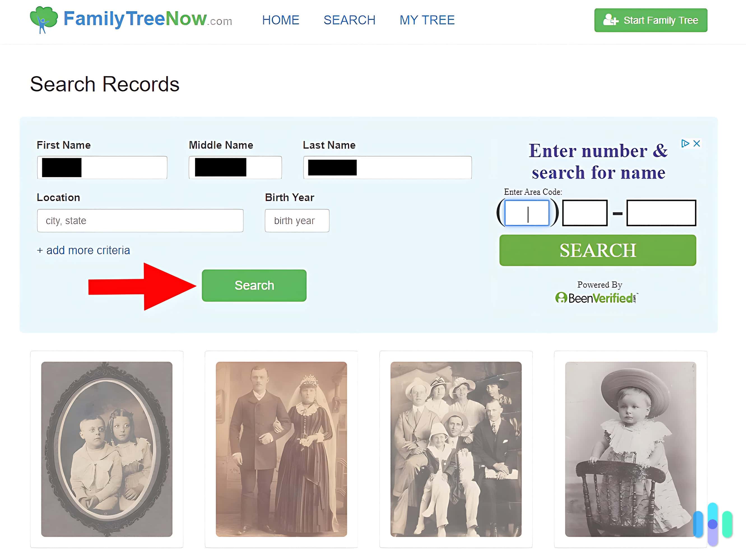
Task: Select the MY TREE navigation tab
Action: pyautogui.click(x=427, y=20)
